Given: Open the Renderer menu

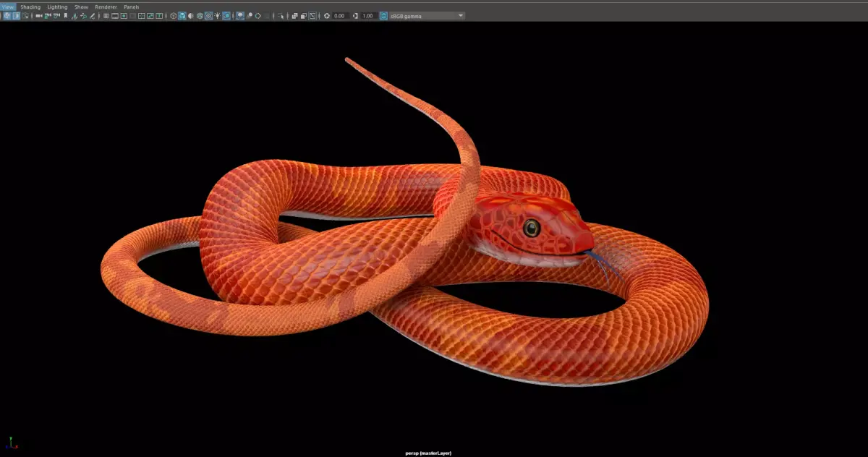Looking at the screenshot, I should [106, 7].
